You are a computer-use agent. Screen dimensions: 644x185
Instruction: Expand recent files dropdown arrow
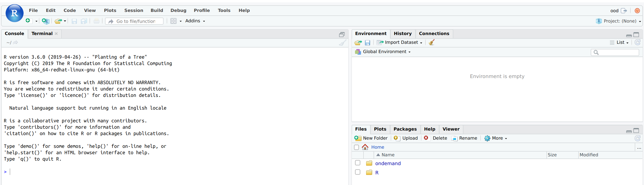(65, 21)
